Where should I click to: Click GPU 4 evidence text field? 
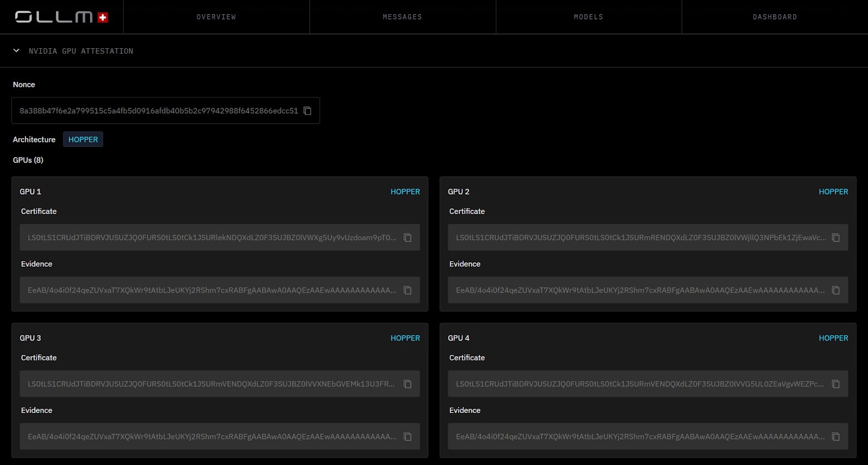pyautogui.click(x=648, y=436)
